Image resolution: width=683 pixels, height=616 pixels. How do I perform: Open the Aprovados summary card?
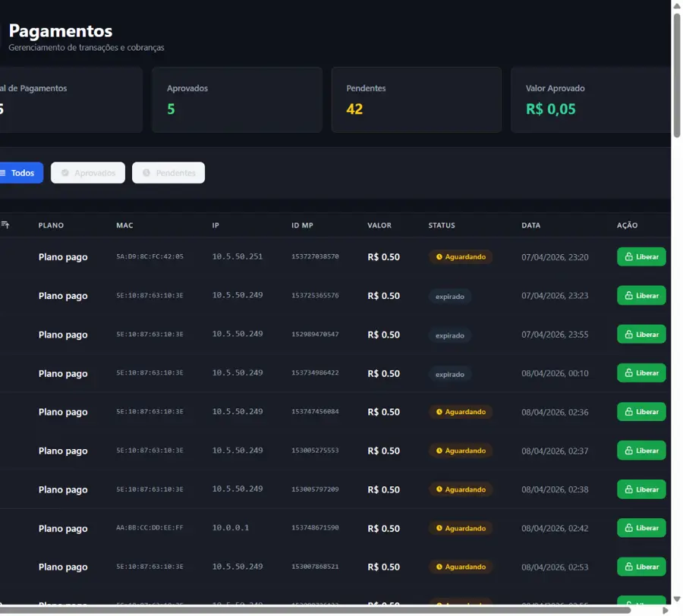click(237, 99)
